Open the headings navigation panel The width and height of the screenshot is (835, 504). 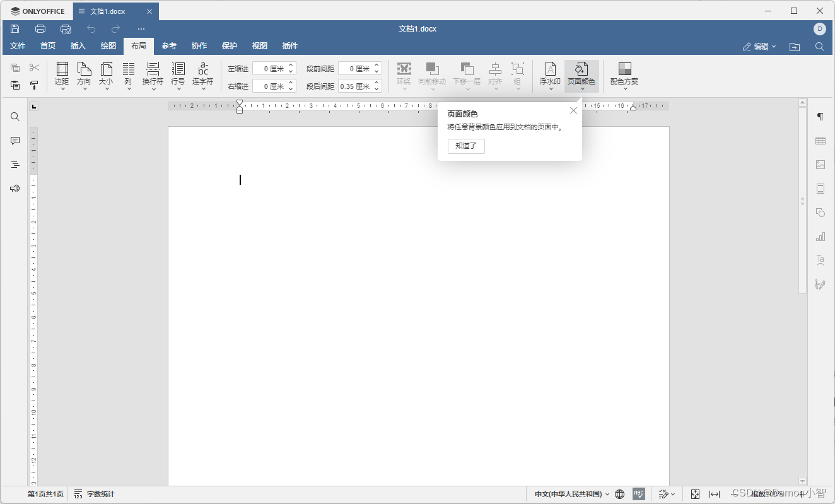15,165
